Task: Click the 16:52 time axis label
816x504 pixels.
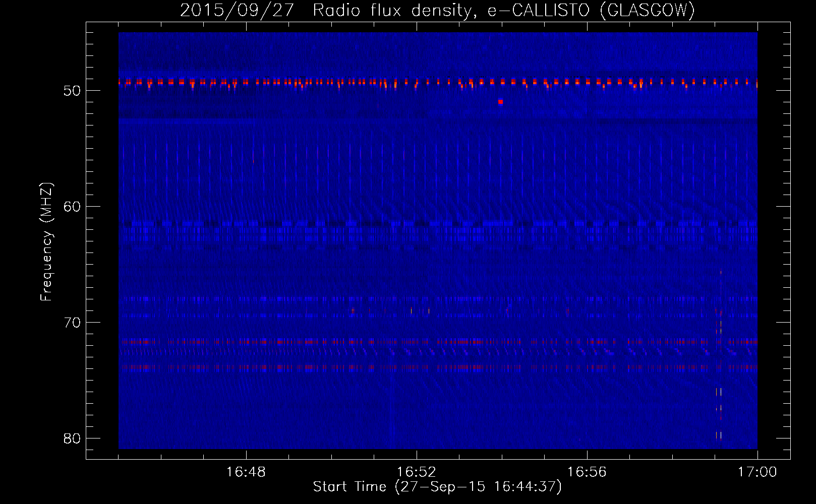Action: point(417,472)
